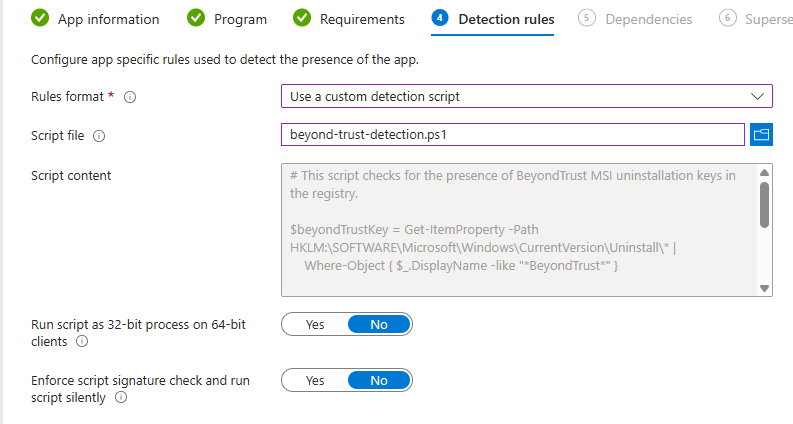
Task: Set enforce signature check to Yes
Action: pos(315,380)
